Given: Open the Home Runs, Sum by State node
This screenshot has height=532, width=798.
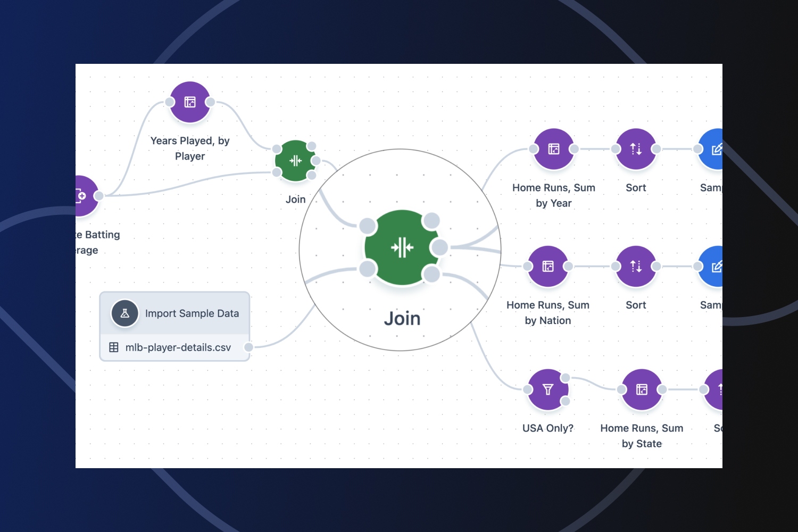Looking at the screenshot, I should pyautogui.click(x=642, y=389).
